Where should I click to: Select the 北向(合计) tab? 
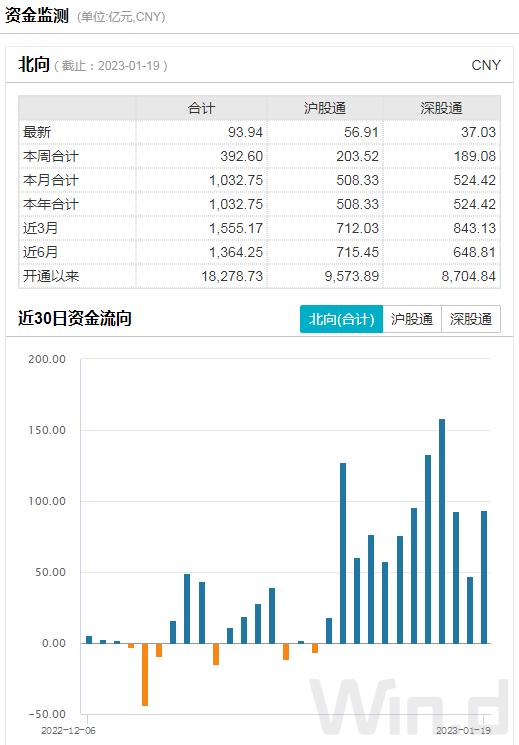coord(341,319)
